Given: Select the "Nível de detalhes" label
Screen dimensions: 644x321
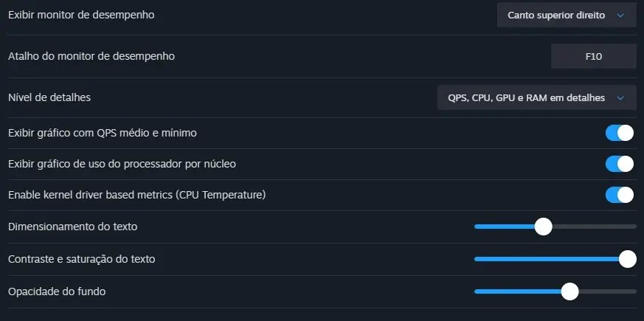Looking at the screenshot, I should 49,97.
